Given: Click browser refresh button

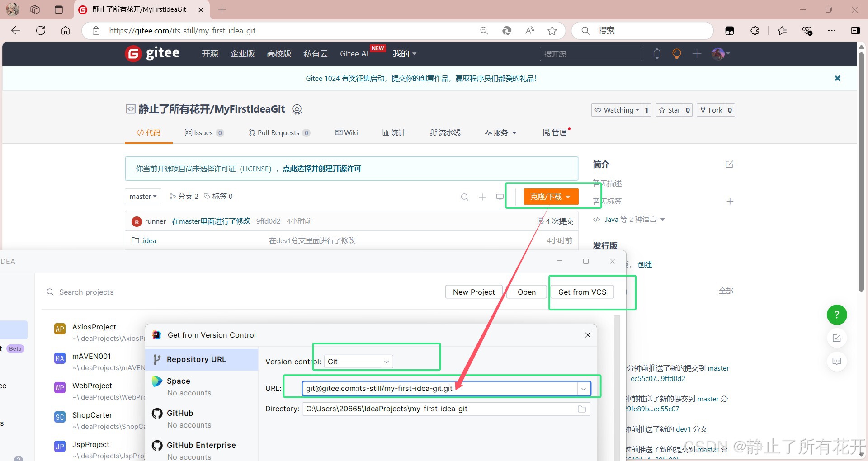Looking at the screenshot, I should click(x=41, y=30).
